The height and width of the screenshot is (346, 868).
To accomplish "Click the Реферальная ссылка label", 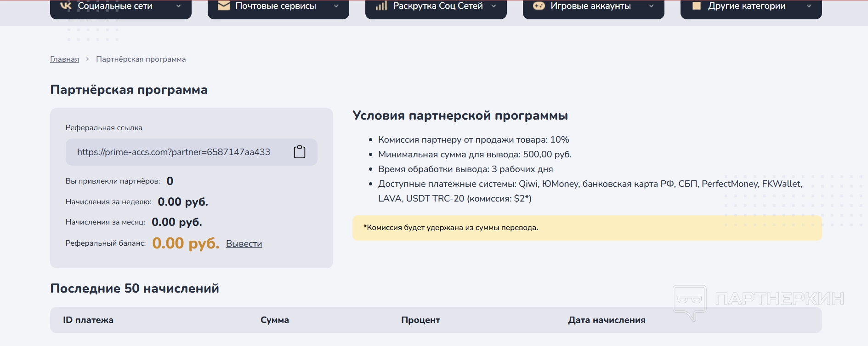I will (104, 127).
